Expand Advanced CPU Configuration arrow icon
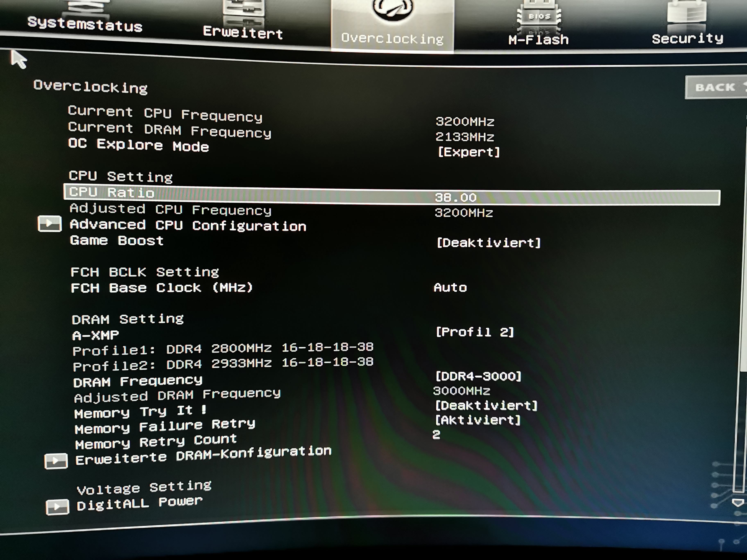This screenshot has height=560, width=747. click(50, 224)
